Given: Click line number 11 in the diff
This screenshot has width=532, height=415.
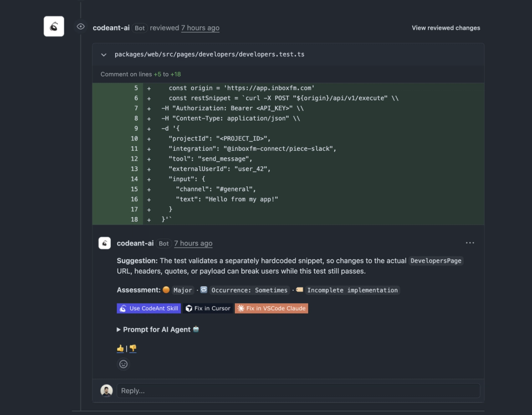Looking at the screenshot, I should 134,148.
